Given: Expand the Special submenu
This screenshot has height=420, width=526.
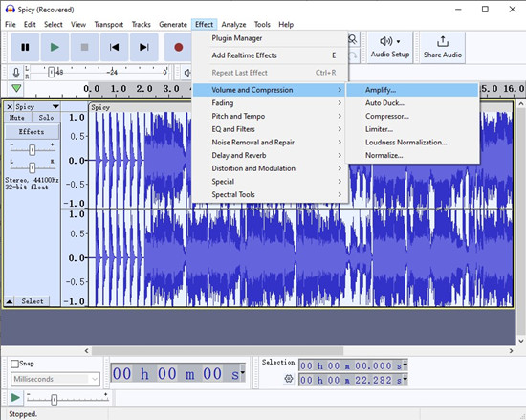Looking at the screenshot, I should pos(270,182).
